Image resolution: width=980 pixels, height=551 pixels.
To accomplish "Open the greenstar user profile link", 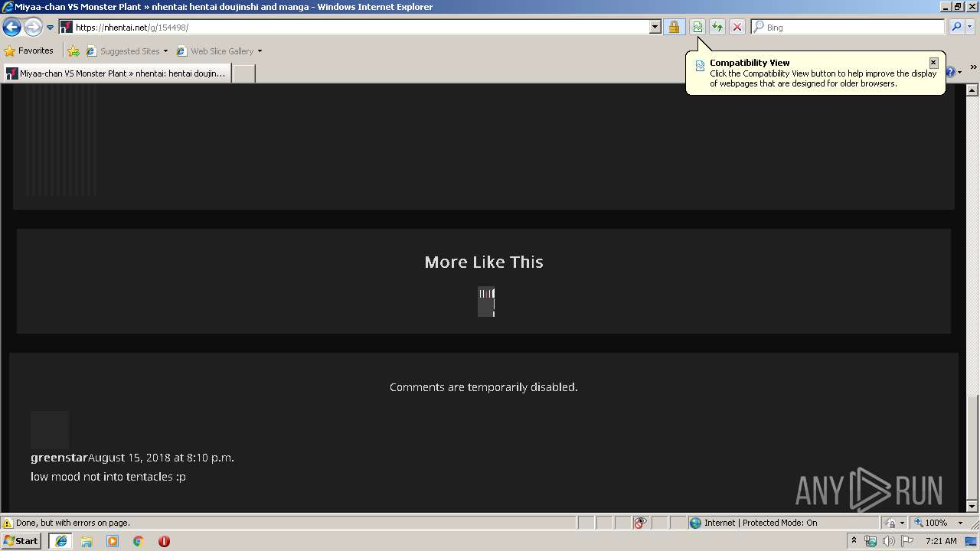I will 59,458.
